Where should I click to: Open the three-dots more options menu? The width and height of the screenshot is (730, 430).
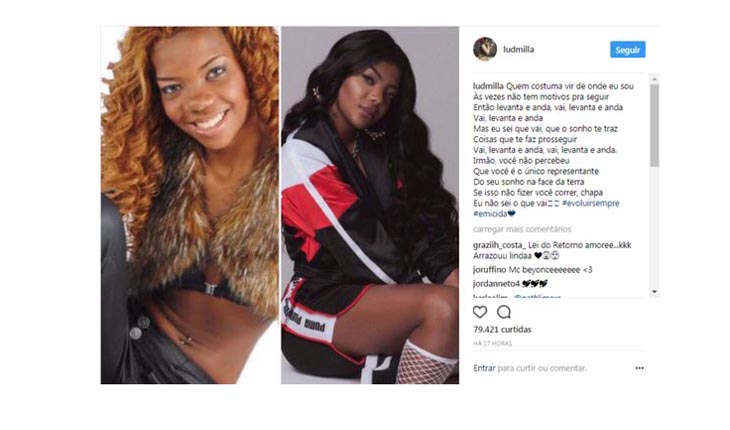639,368
